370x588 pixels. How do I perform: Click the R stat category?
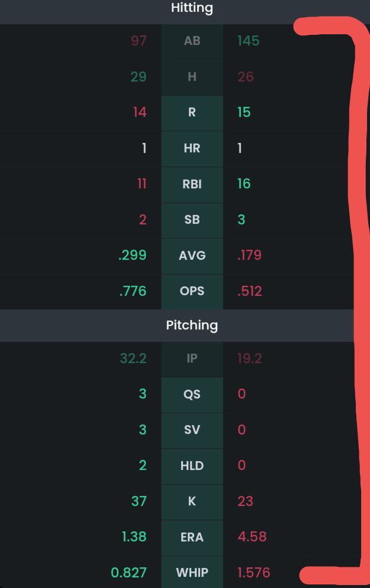coord(192,113)
